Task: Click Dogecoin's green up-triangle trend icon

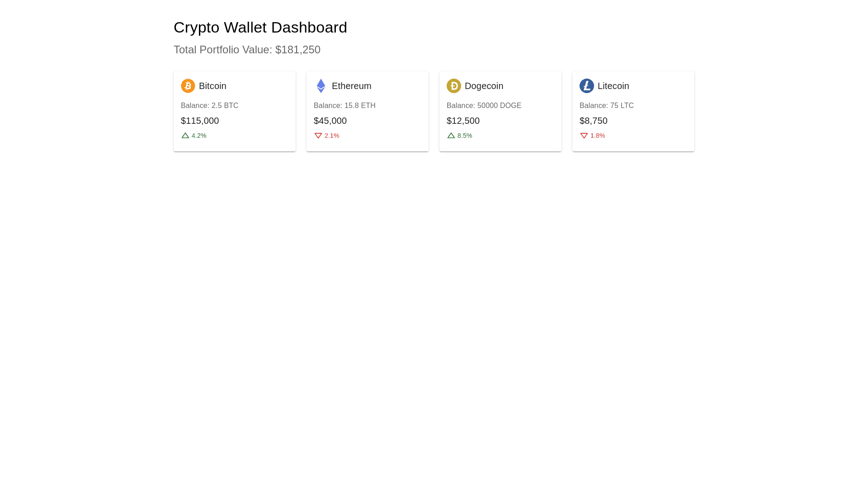Action: click(451, 136)
